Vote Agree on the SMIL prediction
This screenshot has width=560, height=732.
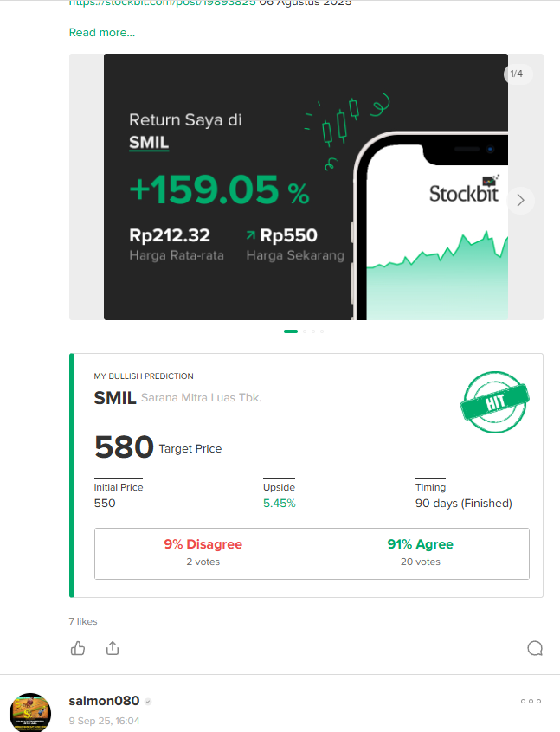click(x=420, y=552)
